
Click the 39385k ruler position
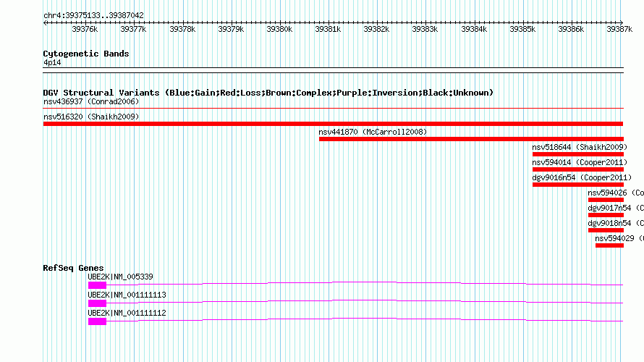(522, 29)
